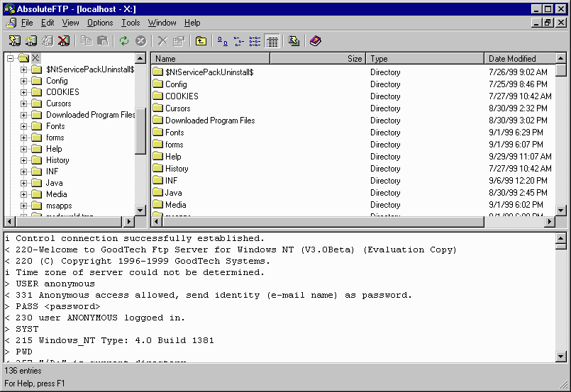Viewport: 571px width, 392px height.
Task: Click the tree pane vertical scrollbar thumb
Action: [140, 131]
